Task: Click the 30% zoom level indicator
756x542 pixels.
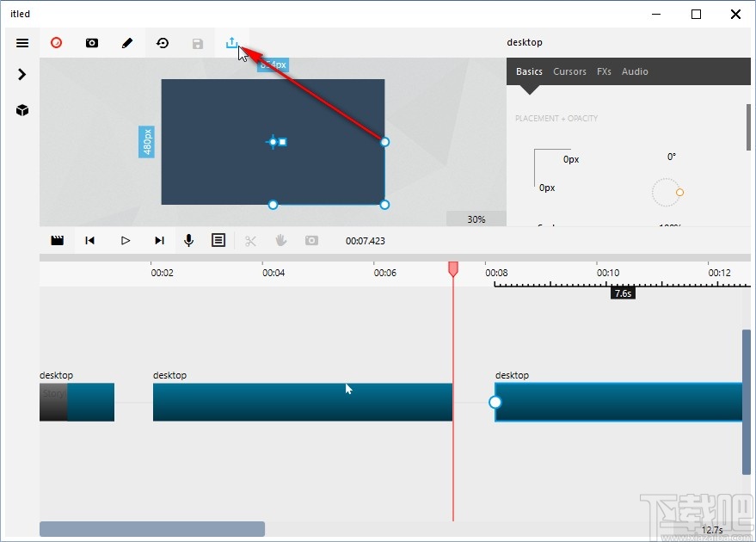Action: click(x=476, y=219)
